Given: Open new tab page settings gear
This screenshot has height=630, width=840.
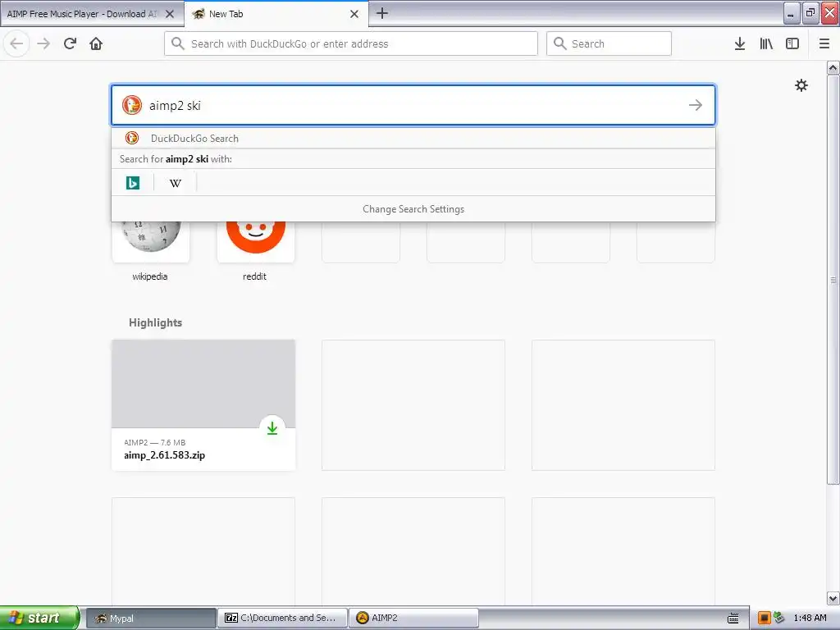Looking at the screenshot, I should click(x=801, y=85).
